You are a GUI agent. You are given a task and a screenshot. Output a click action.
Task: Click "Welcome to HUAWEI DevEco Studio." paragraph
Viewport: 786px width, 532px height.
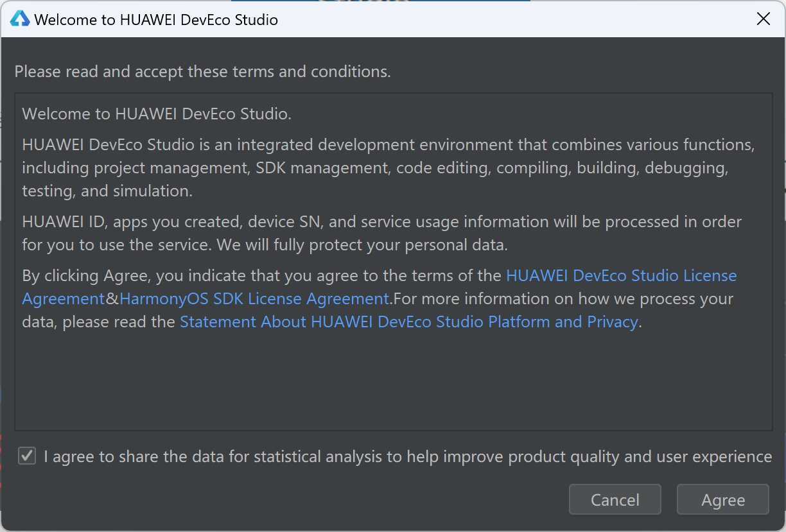tap(157, 114)
